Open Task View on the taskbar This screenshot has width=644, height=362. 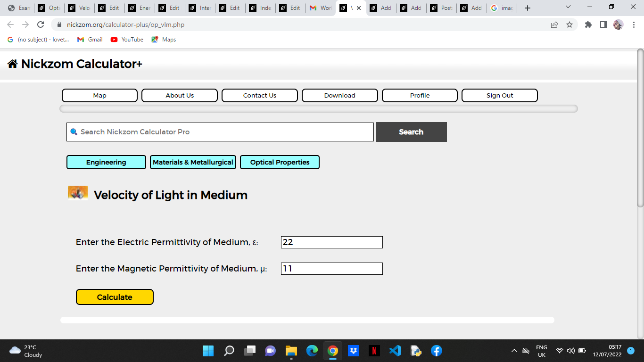point(250,351)
